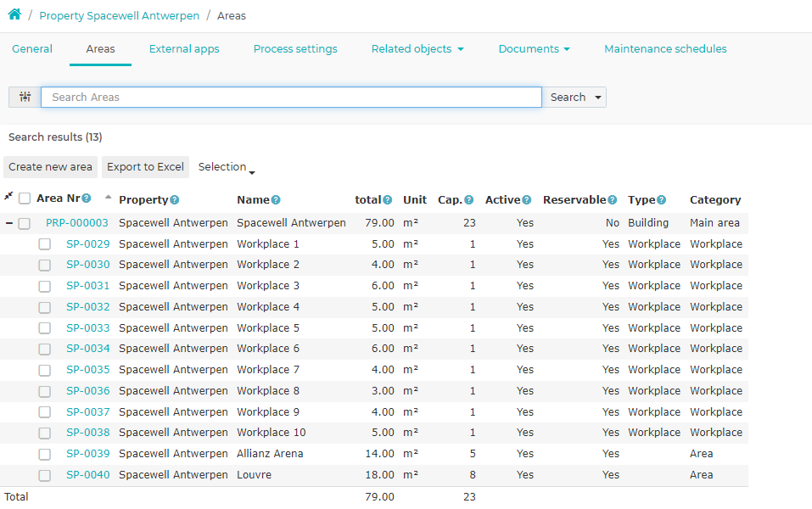The height and width of the screenshot is (509, 812).
Task: Show help for the Reservable column
Action: coord(613,200)
